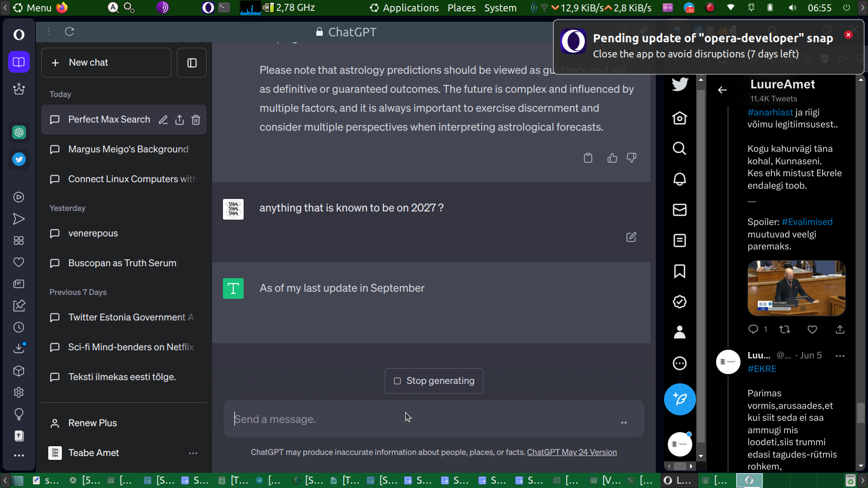
Task: Open the player icon in Opera sidebar
Action: [19, 197]
